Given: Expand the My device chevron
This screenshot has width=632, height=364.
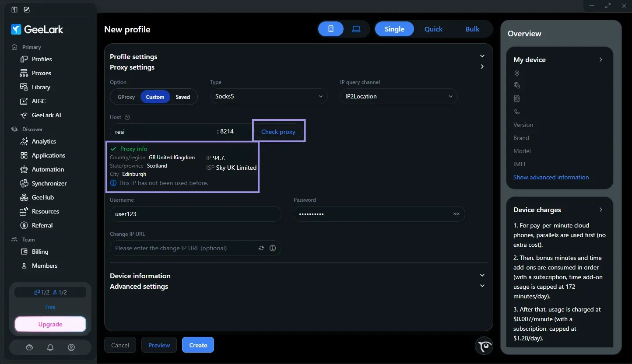Looking at the screenshot, I should click(601, 59).
